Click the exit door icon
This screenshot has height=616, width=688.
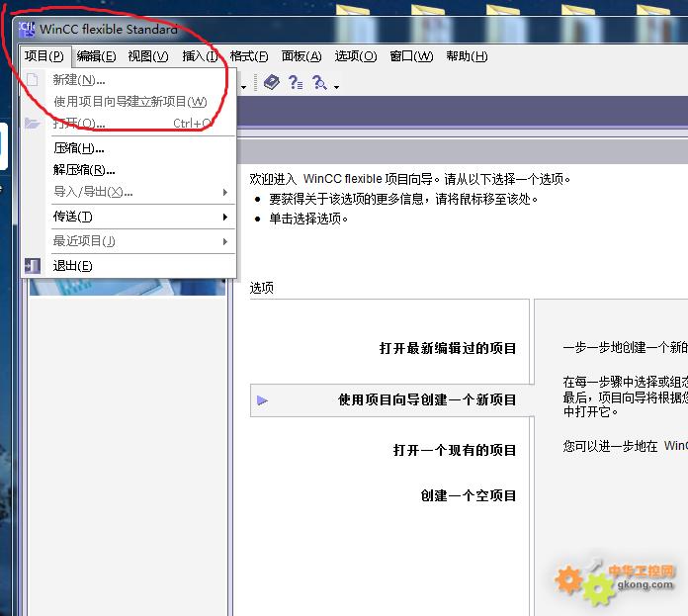[x=33, y=266]
